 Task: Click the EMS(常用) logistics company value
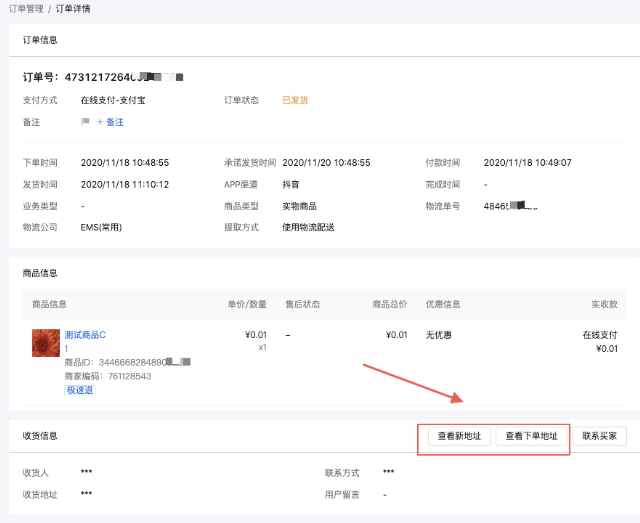(101, 227)
